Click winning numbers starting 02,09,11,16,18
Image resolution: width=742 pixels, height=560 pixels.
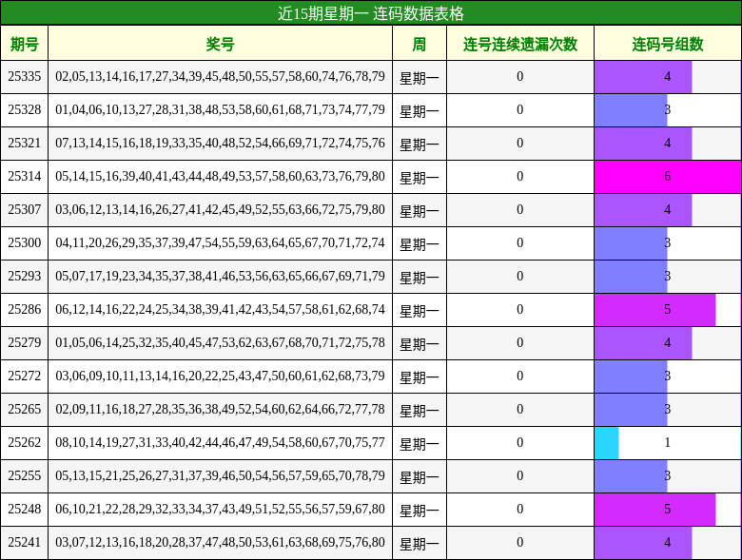point(220,409)
